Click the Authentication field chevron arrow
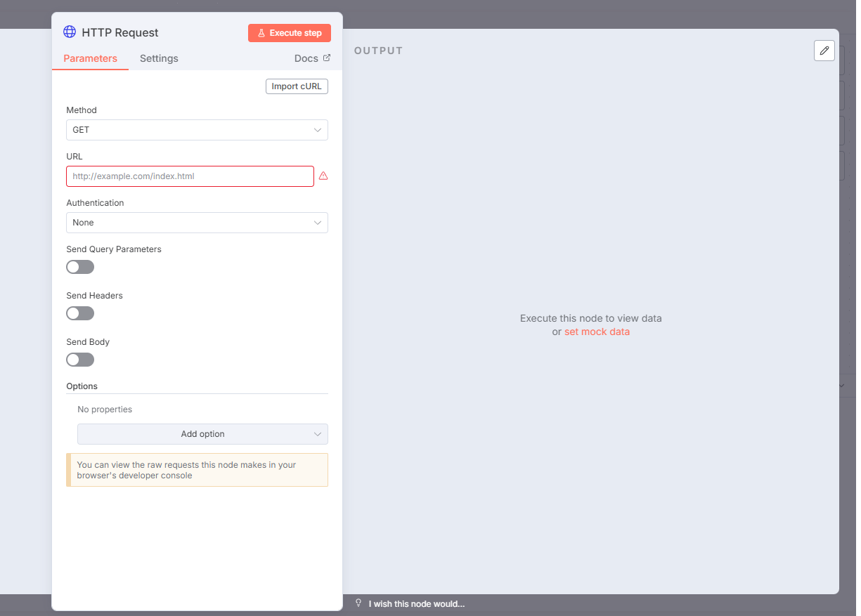This screenshot has width=861, height=616. (318, 223)
